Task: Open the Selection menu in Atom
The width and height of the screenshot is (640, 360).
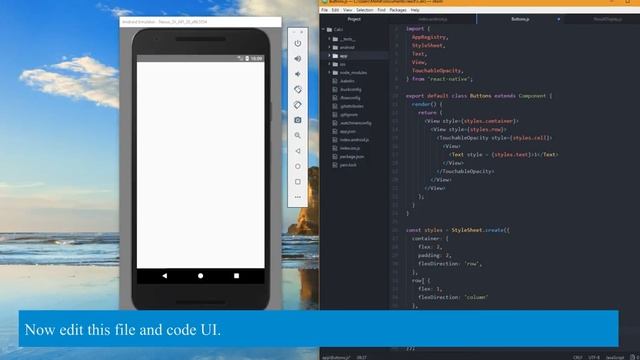Action: [364, 10]
